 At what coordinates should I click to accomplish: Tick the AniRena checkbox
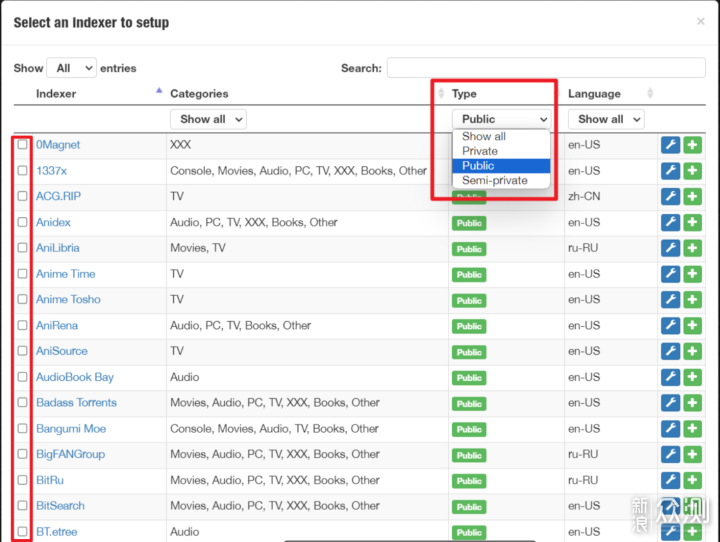(x=22, y=325)
